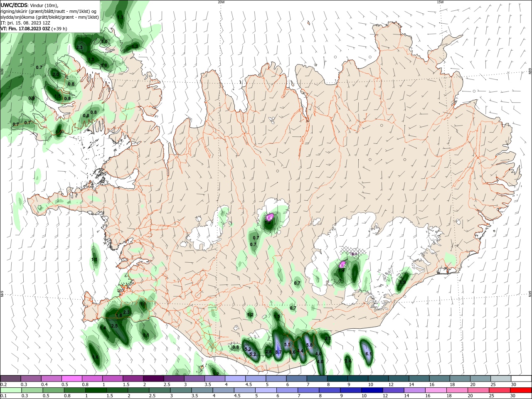Click the 15W longitude label
This screenshot has width=532, height=399.
[x=440, y=2]
